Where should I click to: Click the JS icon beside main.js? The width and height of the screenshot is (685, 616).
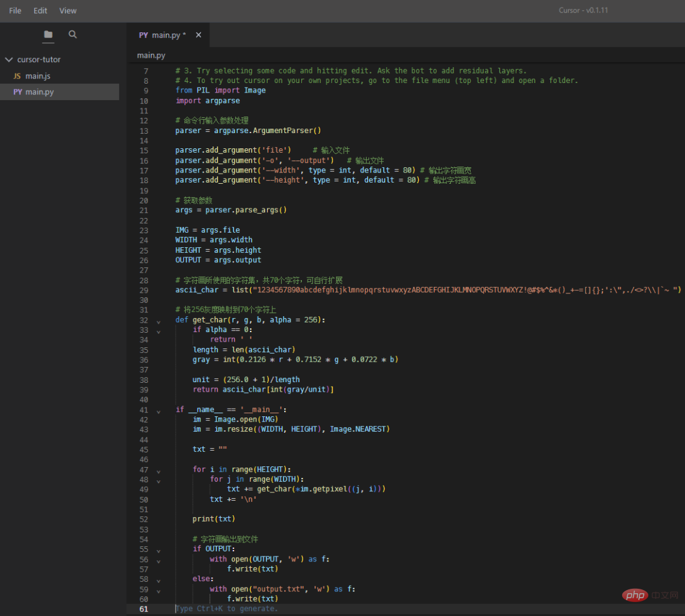click(17, 76)
